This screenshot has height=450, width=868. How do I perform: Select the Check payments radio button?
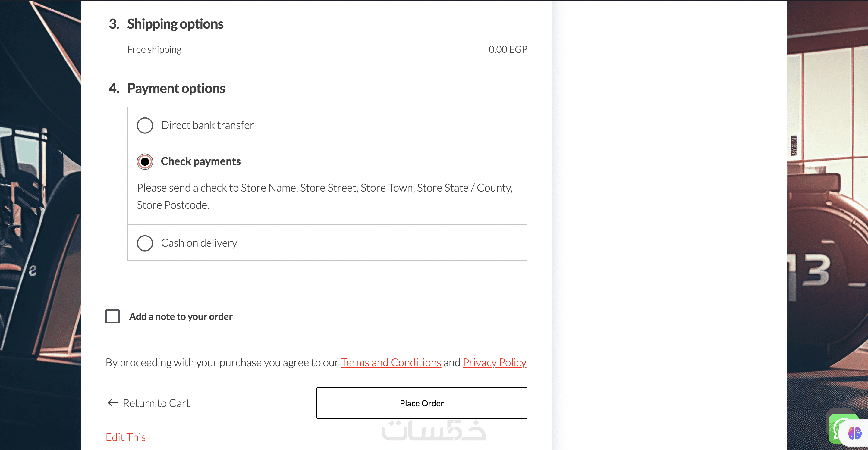coord(145,162)
